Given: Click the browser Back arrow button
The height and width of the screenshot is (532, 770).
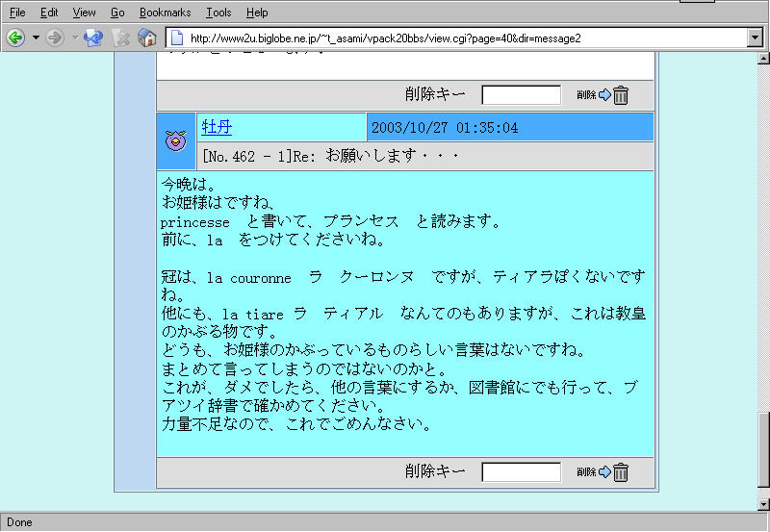Looking at the screenshot, I should (15, 38).
